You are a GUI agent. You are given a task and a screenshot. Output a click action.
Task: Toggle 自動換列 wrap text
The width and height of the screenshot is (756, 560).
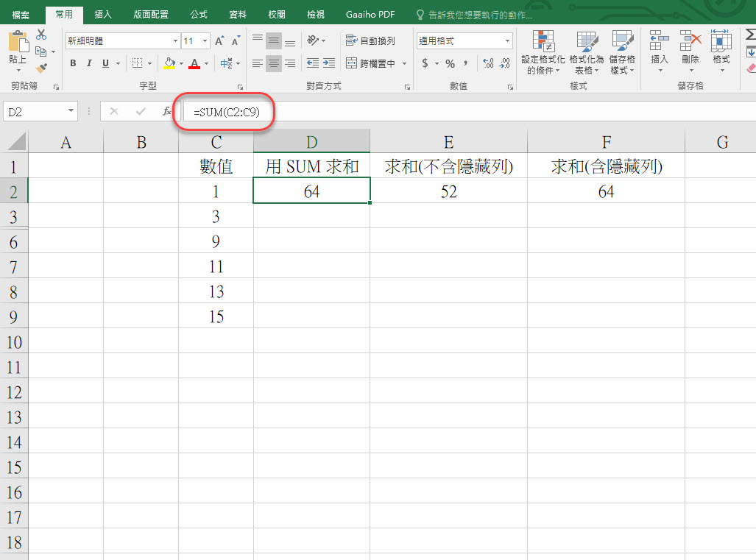(x=370, y=41)
